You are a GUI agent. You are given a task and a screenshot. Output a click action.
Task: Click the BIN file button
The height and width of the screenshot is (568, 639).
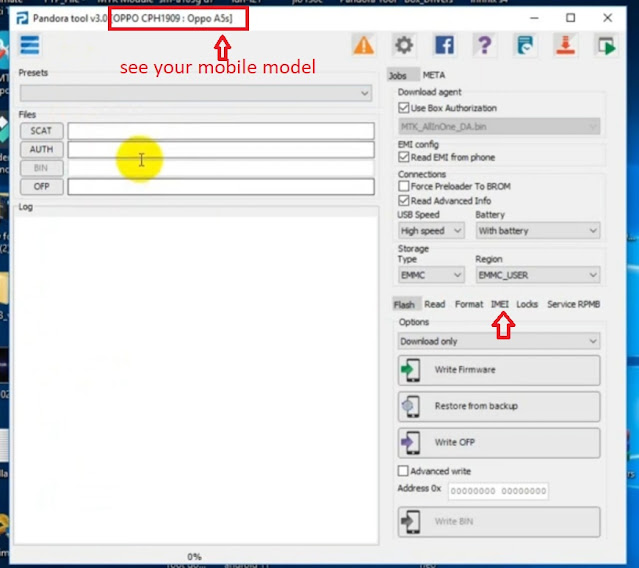point(42,168)
